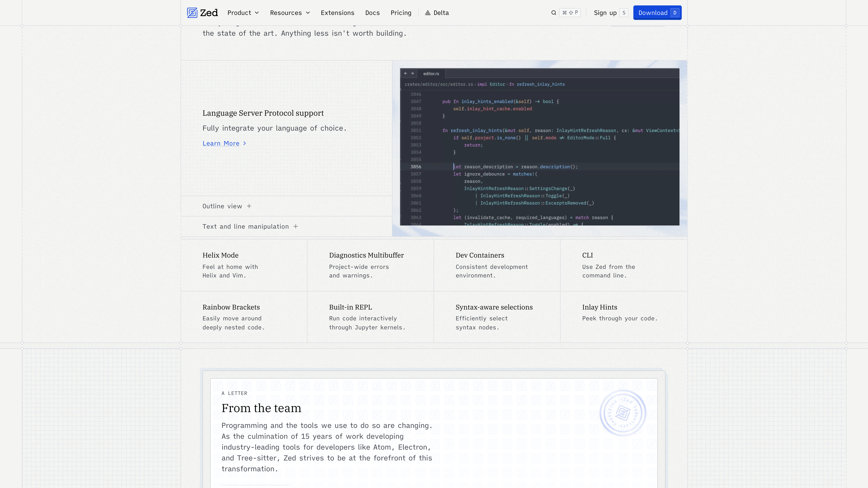868x488 pixels.
Task: Click the Zed logo icon
Action: [x=192, y=13]
